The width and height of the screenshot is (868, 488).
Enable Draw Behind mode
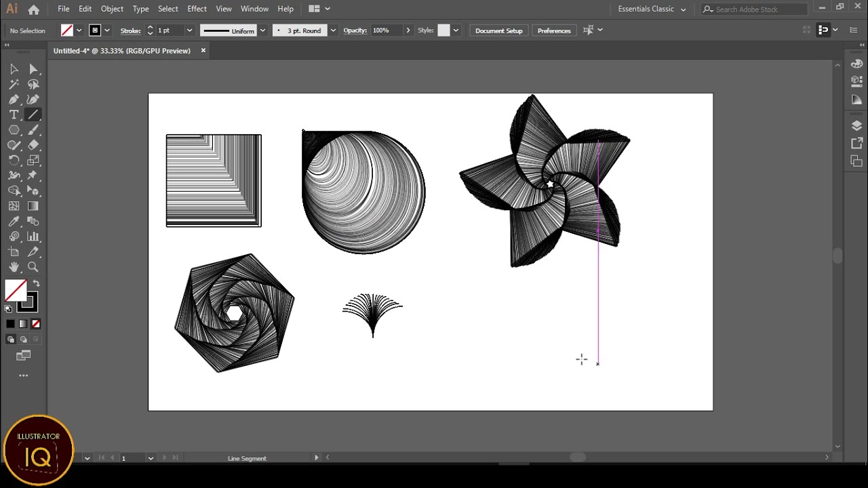click(x=23, y=340)
